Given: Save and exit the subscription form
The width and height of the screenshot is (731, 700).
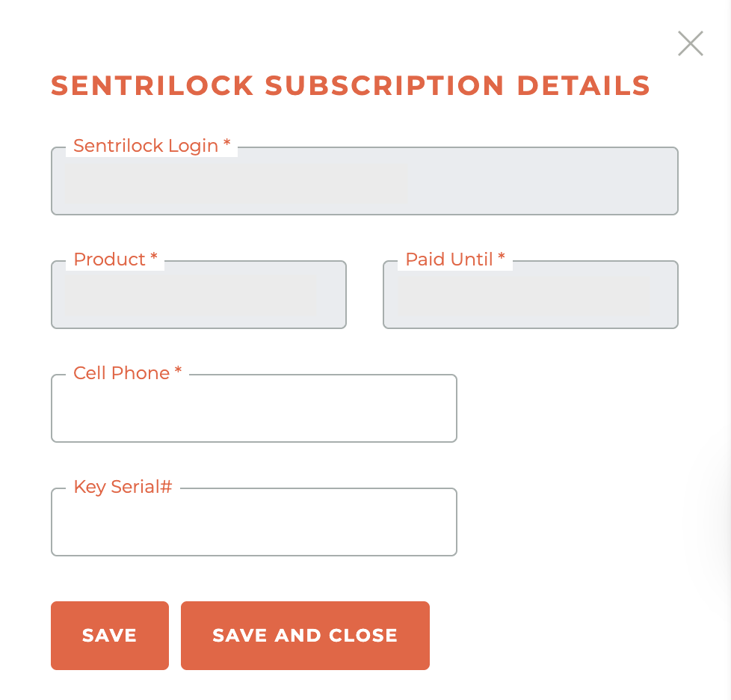Looking at the screenshot, I should coord(304,635).
